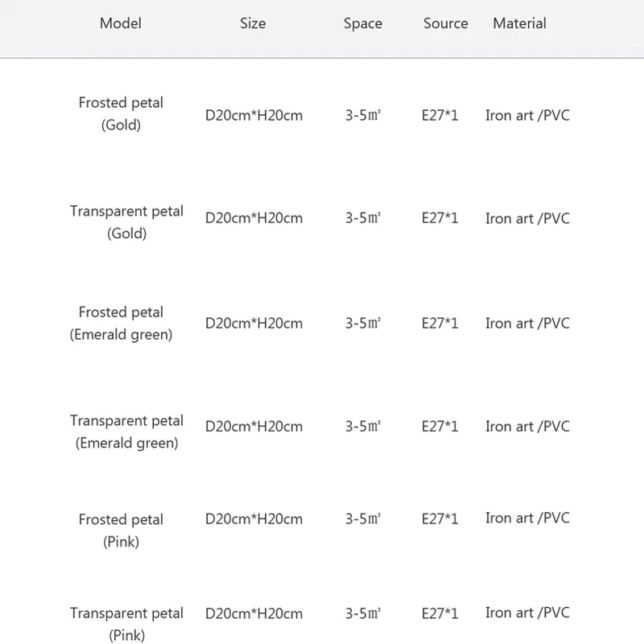The height and width of the screenshot is (644, 644).
Task: Click the Material column header
Action: coord(519,23)
